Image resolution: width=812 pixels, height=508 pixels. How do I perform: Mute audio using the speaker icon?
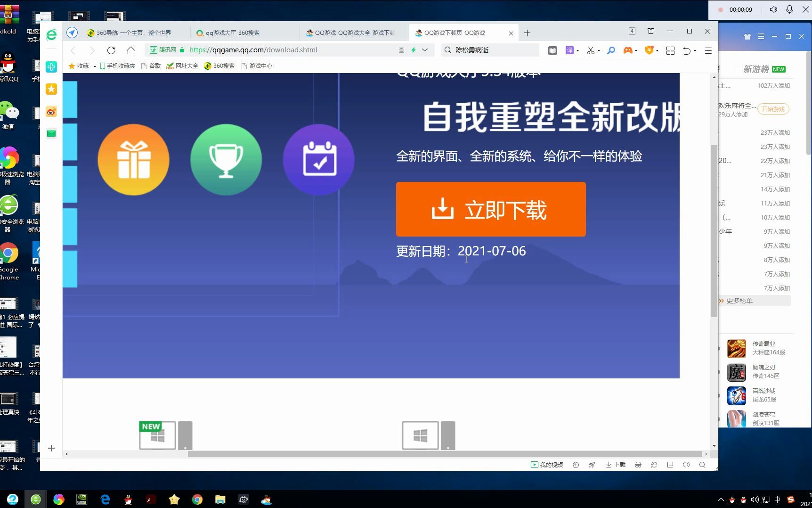(686, 465)
